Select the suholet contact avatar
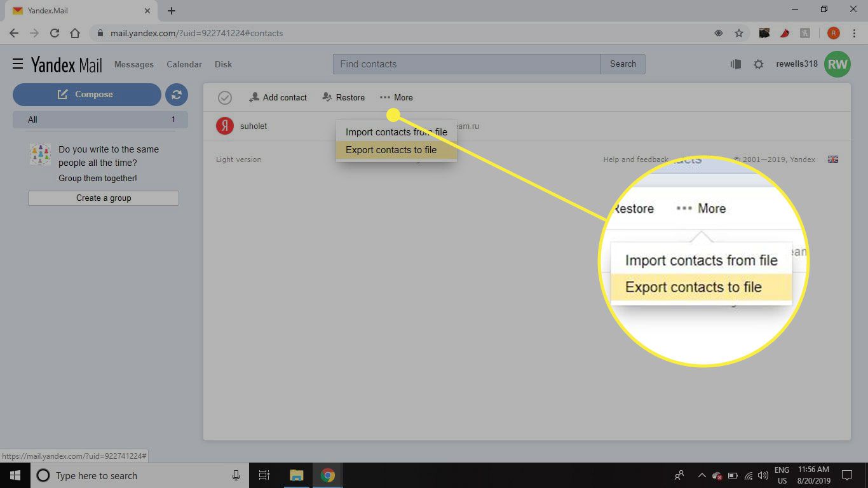868x488 pixels. point(225,126)
